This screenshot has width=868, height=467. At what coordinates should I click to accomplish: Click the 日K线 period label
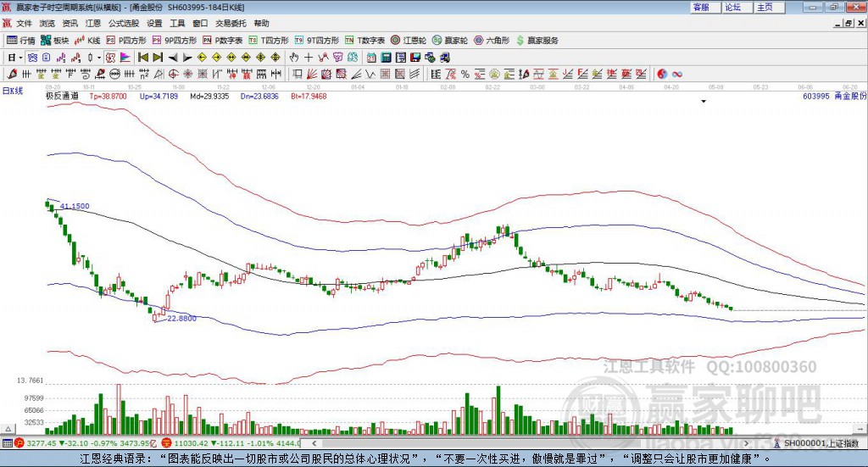point(12,91)
